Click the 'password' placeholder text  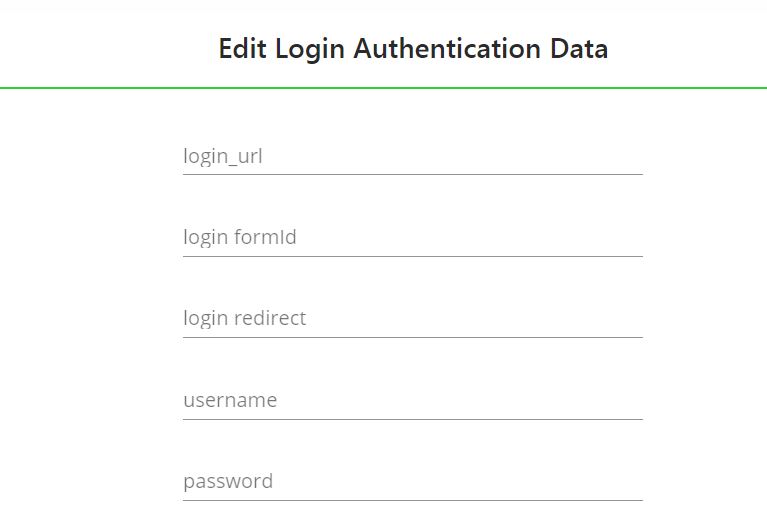[x=228, y=482]
